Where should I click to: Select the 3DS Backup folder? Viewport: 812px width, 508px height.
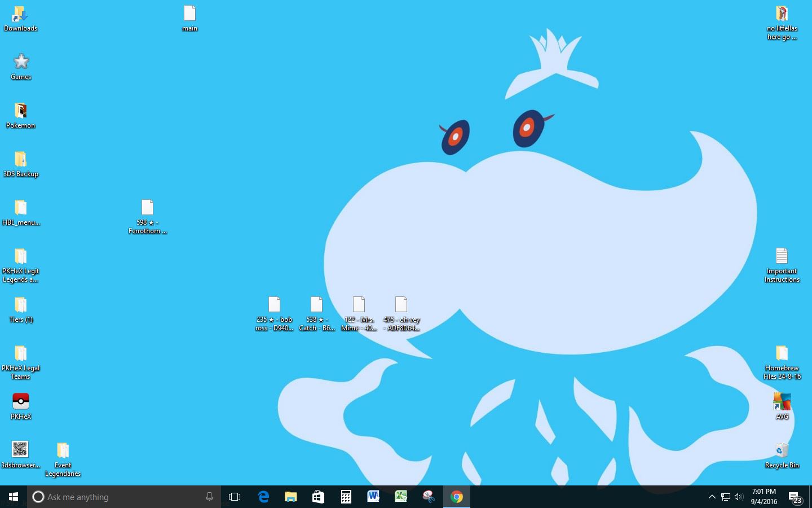[21, 164]
